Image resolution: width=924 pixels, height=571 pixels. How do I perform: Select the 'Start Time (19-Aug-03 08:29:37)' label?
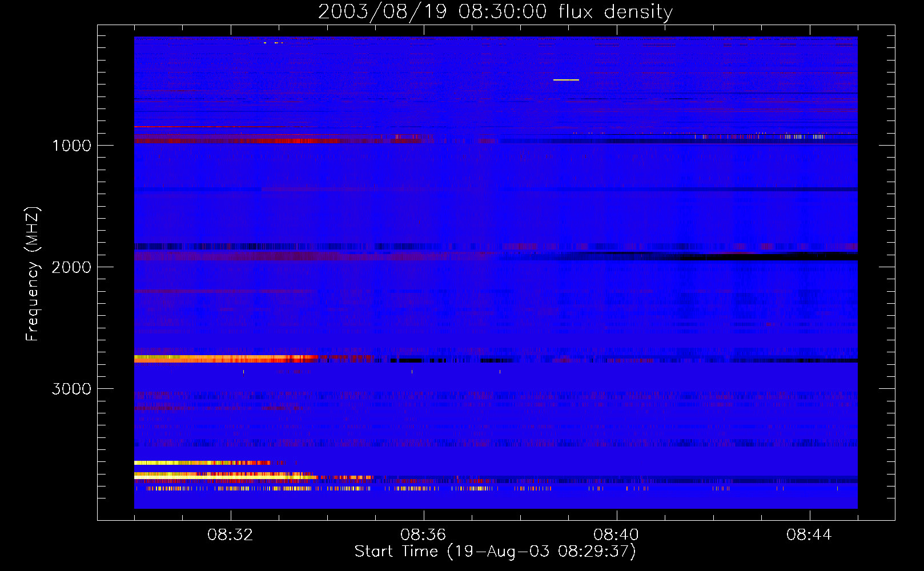pyautogui.click(x=495, y=552)
